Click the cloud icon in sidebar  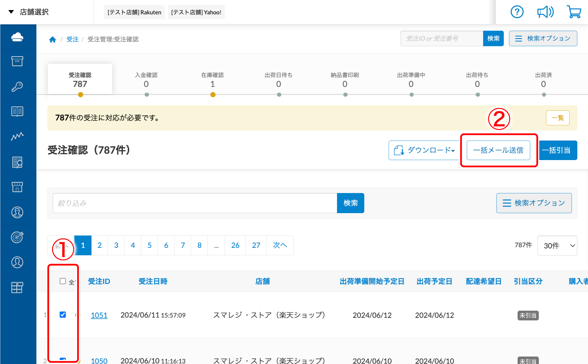[x=17, y=37]
